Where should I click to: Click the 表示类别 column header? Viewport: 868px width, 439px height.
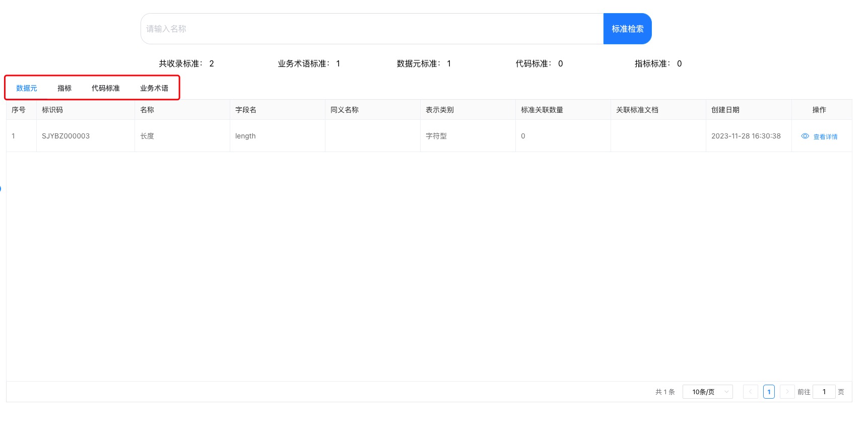tap(468, 110)
